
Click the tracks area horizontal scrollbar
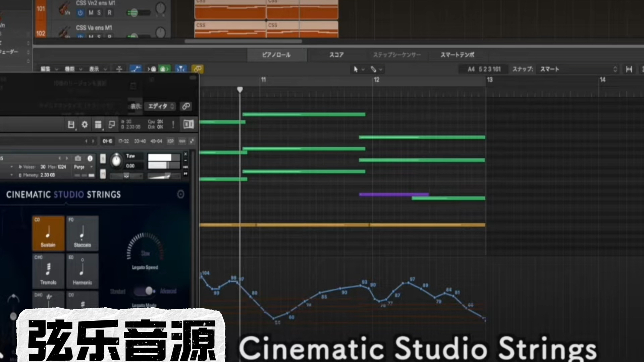tap(243, 42)
